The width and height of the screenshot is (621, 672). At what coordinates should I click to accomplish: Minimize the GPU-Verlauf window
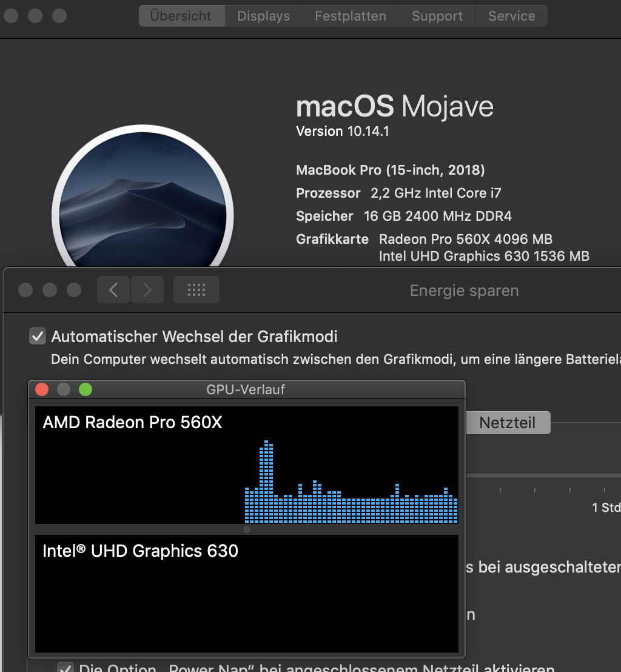pyautogui.click(x=64, y=389)
